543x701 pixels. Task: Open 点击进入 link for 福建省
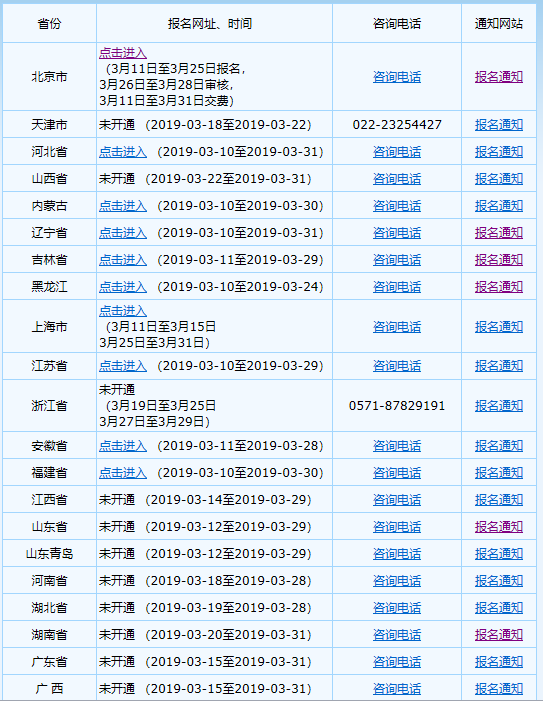pyautogui.click(x=123, y=473)
